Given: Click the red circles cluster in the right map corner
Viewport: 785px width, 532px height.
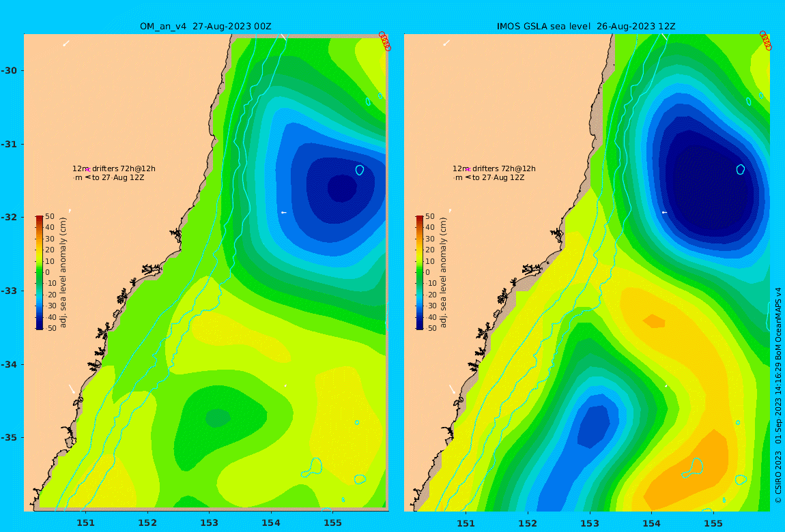Looking at the screenshot, I should pyautogui.click(x=765, y=41).
